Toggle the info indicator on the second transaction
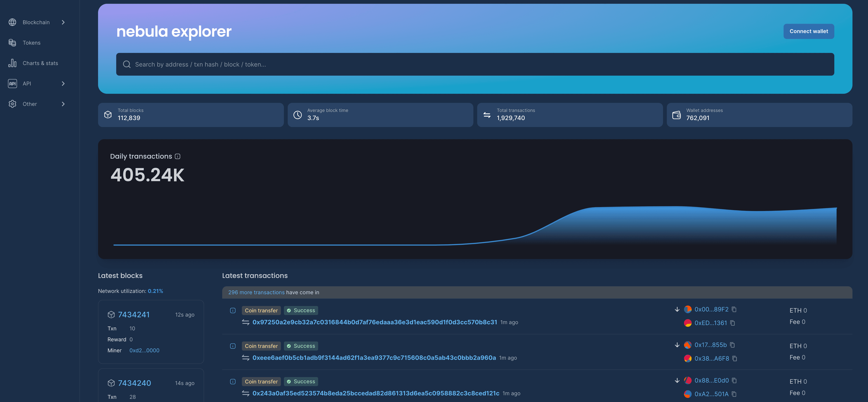The width and height of the screenshot is (868, 402). 233,346
